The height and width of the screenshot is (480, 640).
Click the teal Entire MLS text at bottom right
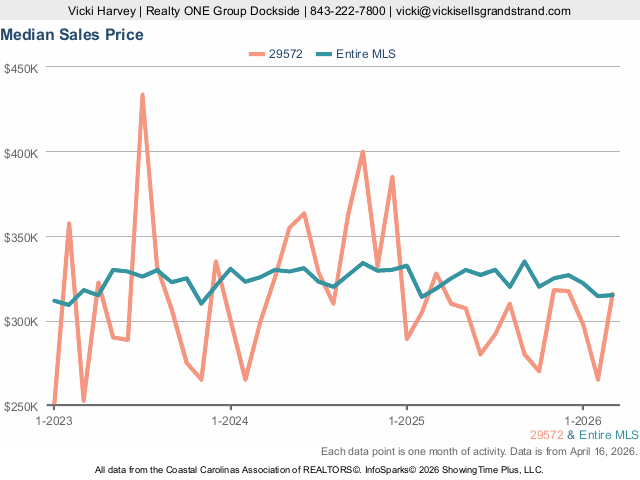608,435
